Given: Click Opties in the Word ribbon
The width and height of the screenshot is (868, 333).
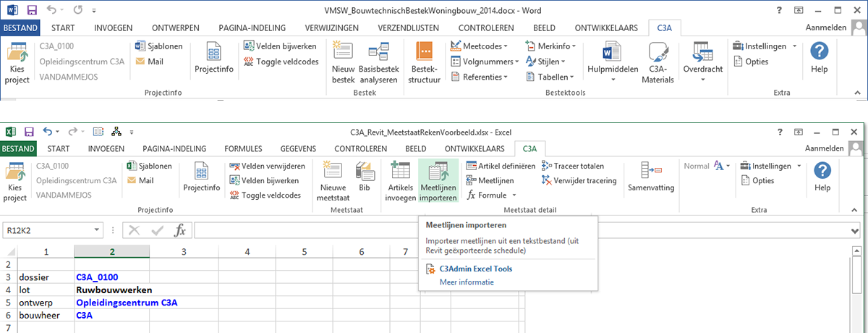Looking at the screenshot, I should click(751, 62).
